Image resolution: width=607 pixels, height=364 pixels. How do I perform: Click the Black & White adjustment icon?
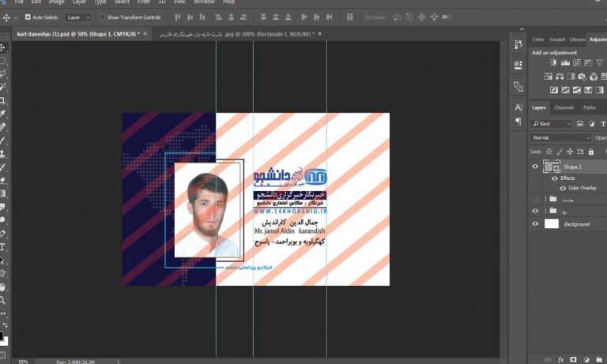click(571, 77)
